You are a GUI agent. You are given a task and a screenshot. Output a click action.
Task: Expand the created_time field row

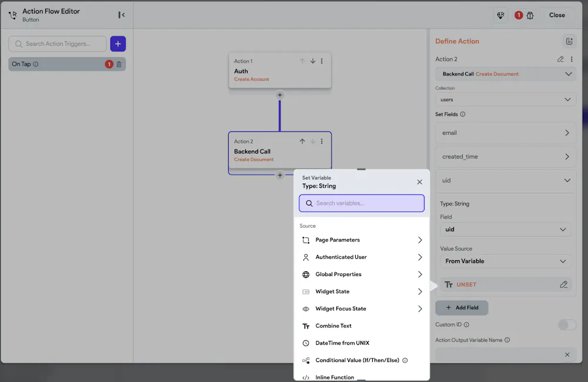coord(505,157)
